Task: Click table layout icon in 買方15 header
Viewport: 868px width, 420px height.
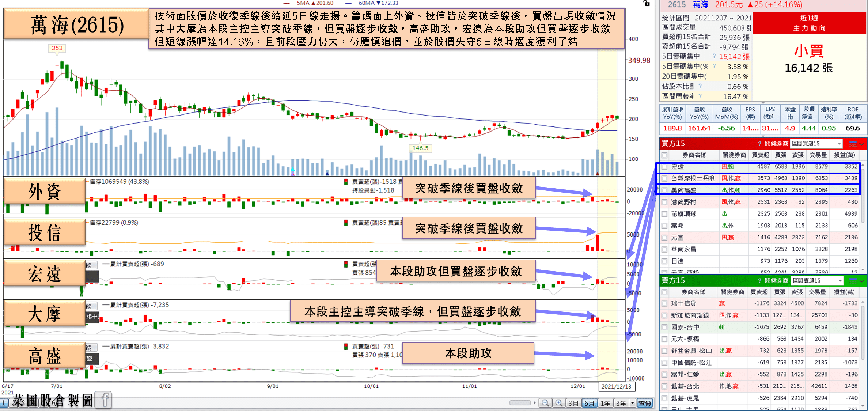Action: (x=852, y=144)
